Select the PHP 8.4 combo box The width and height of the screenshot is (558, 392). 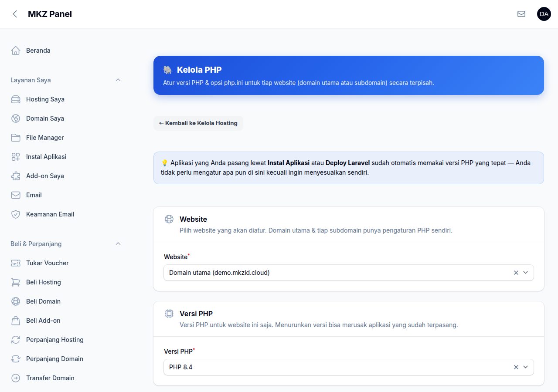click(349, 367)
